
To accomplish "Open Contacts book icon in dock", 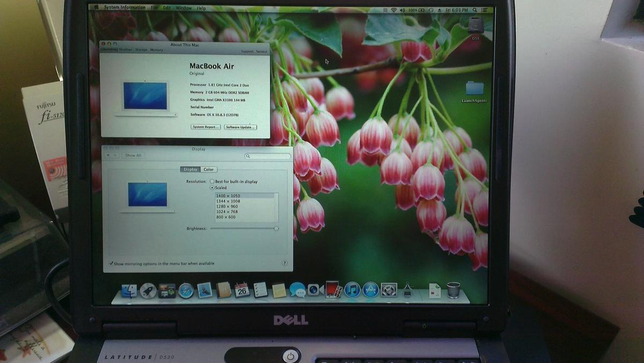I will coord(223,291).
